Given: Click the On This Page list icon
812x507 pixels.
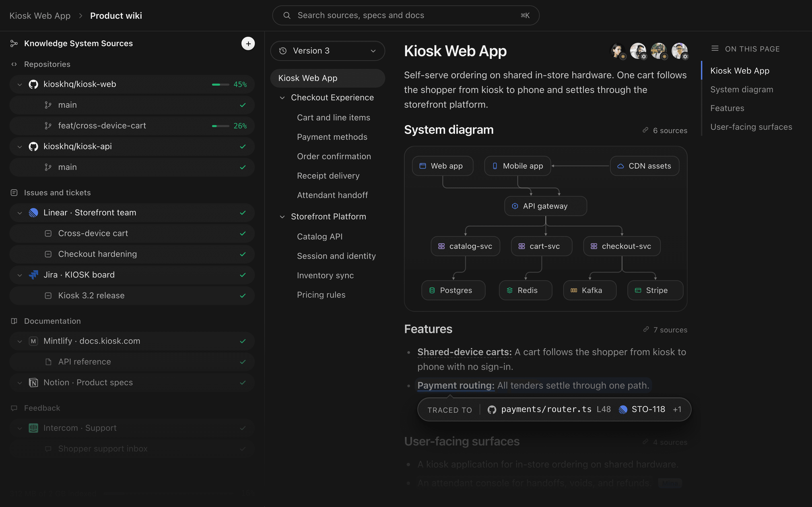Looking at the screenshot, I should tap(715, 49).
